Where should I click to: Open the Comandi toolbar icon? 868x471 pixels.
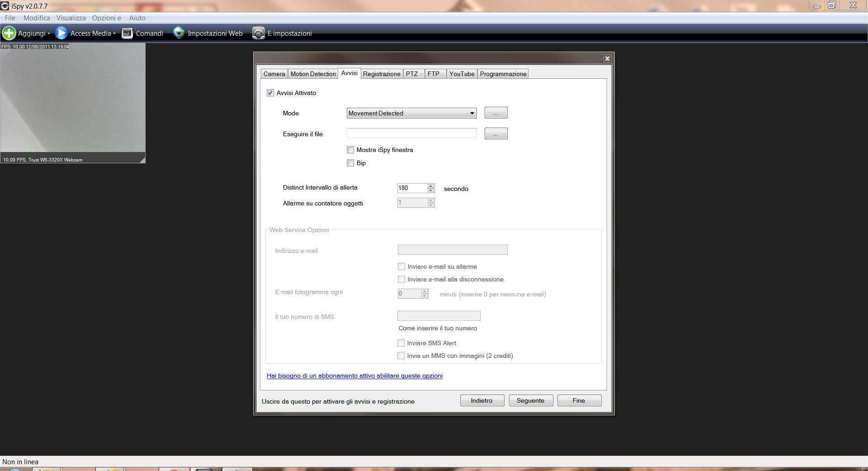tap(127, 33)
